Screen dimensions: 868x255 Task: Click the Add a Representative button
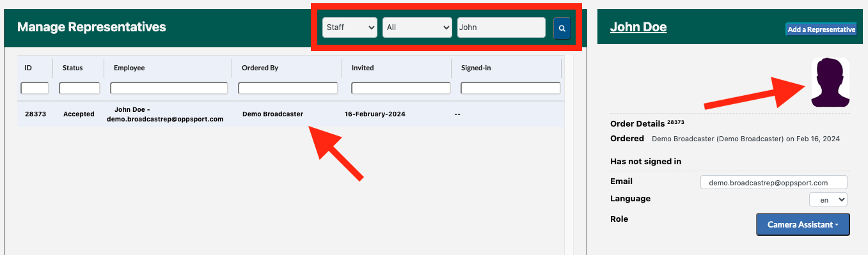coord(821,29)
